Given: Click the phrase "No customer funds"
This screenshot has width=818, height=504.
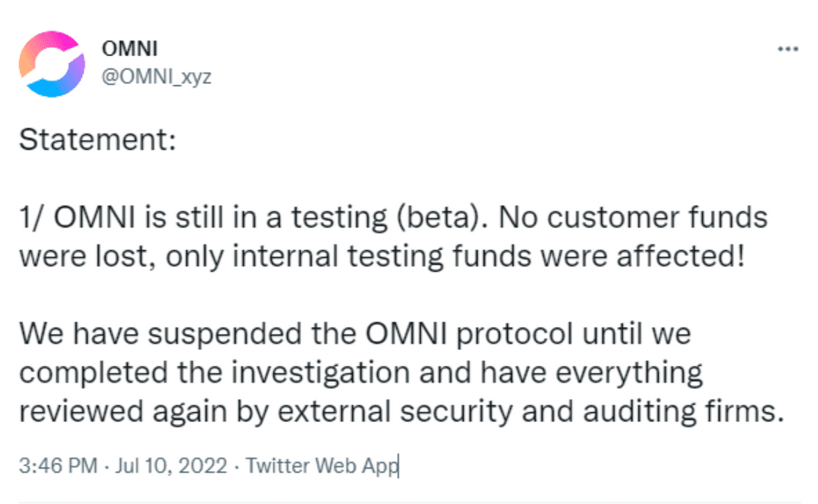Looking at the screenshot, I should pyautogui.click(x=633, y=217).
